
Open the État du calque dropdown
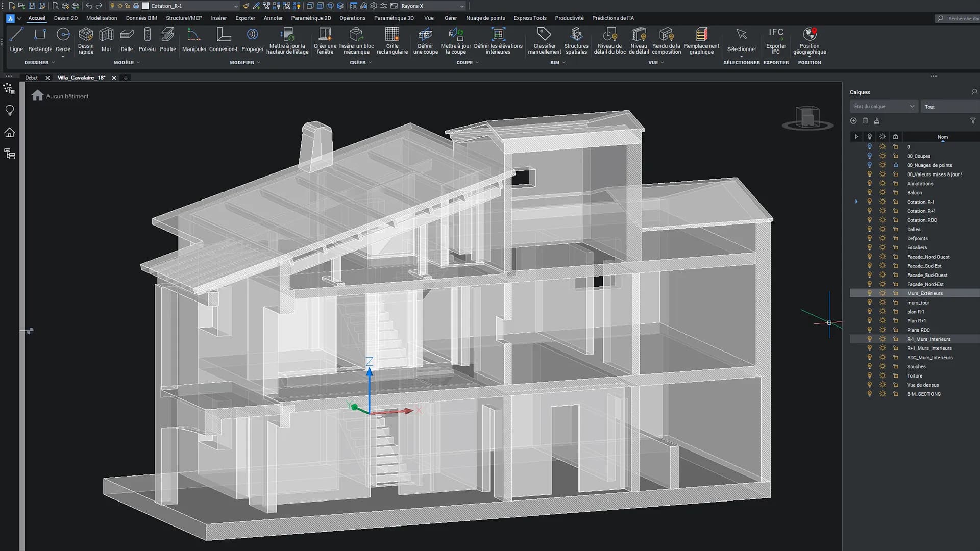point(884,106)
